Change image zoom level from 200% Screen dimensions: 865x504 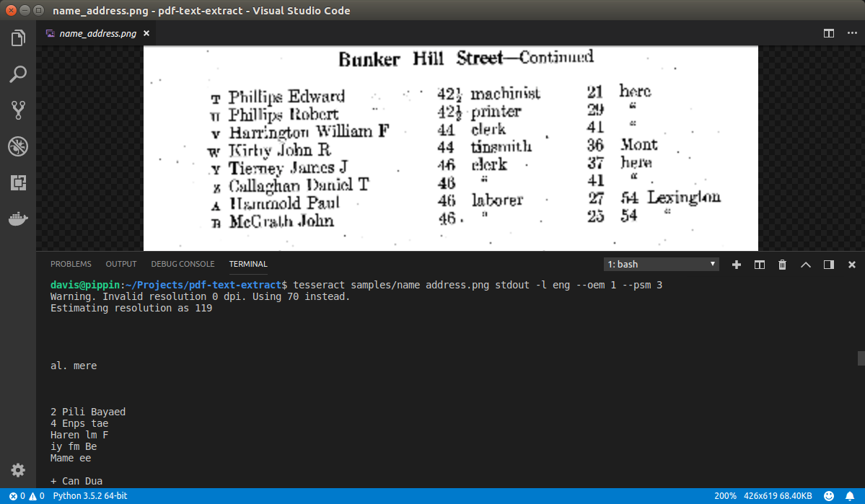[726, 496]
